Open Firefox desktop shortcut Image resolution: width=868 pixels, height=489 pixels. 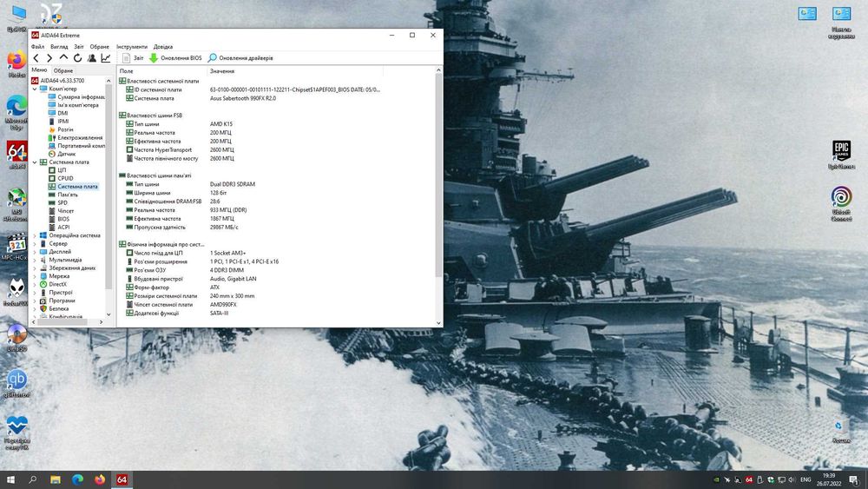pos(16,64)
